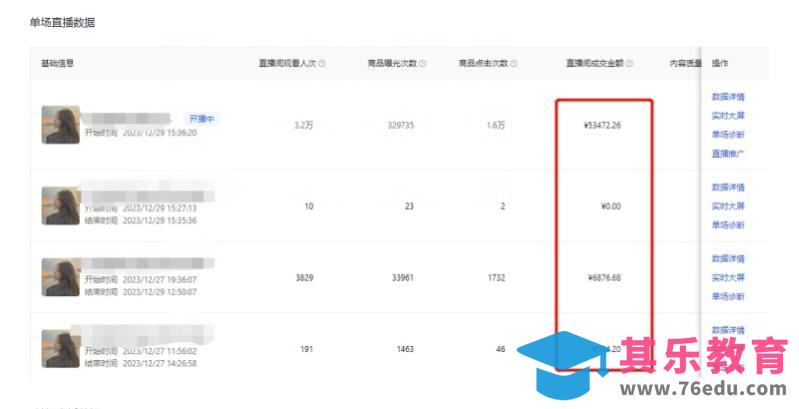The image size is (799, 409).
Task: Click info icon beside 商品点击次数 header
Action: 513,64
